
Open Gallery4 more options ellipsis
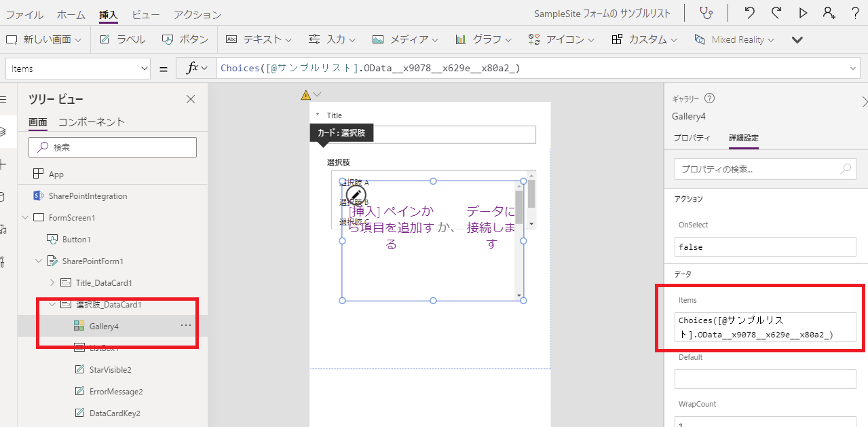click(186, 326)
